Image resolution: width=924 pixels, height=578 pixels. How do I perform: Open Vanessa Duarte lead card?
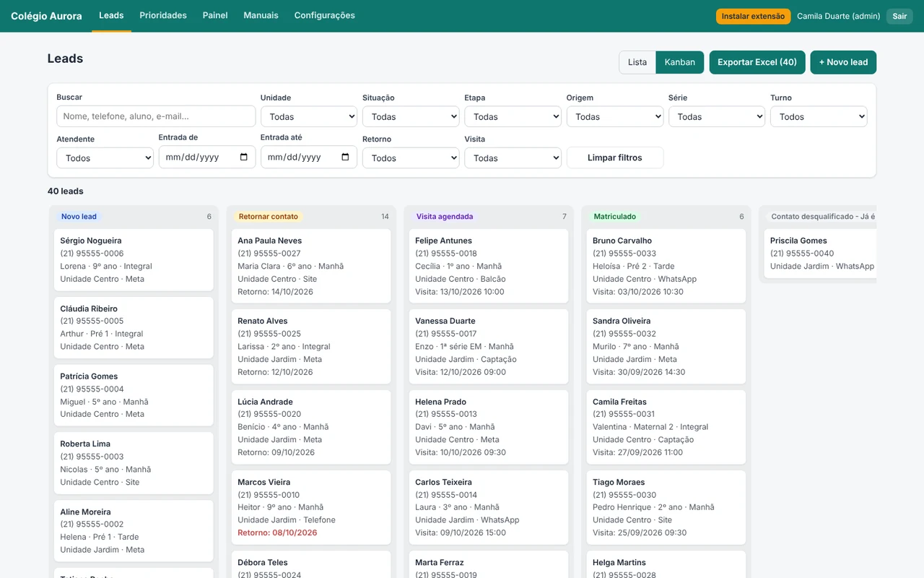tap(489, 347)
